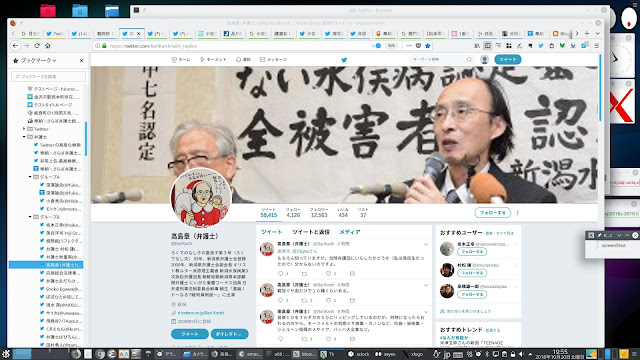Screen dimensions: 640x360
Task: Click the blue ツイート button in header
Action: 508,60
